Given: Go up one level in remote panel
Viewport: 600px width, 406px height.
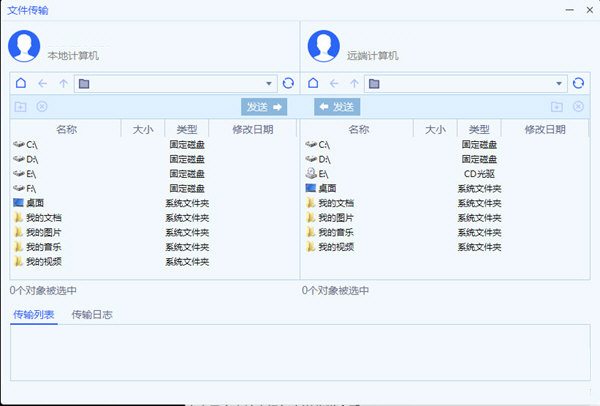Looking at the screenshot, I should [x=354, y=84].
